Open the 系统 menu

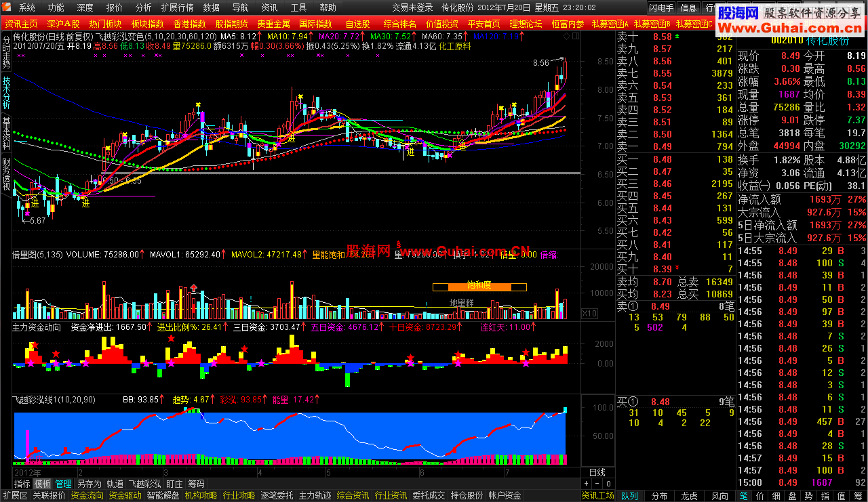(x=27, y=8)
